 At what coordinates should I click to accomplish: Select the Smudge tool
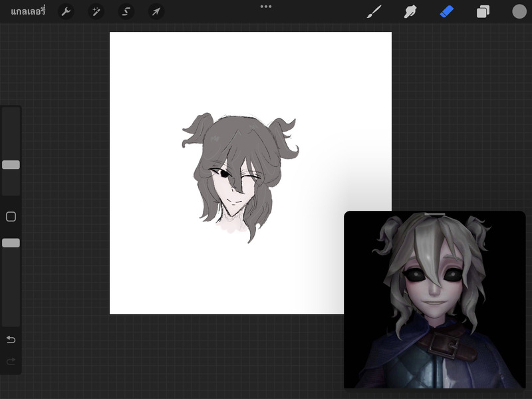point(410,11)
